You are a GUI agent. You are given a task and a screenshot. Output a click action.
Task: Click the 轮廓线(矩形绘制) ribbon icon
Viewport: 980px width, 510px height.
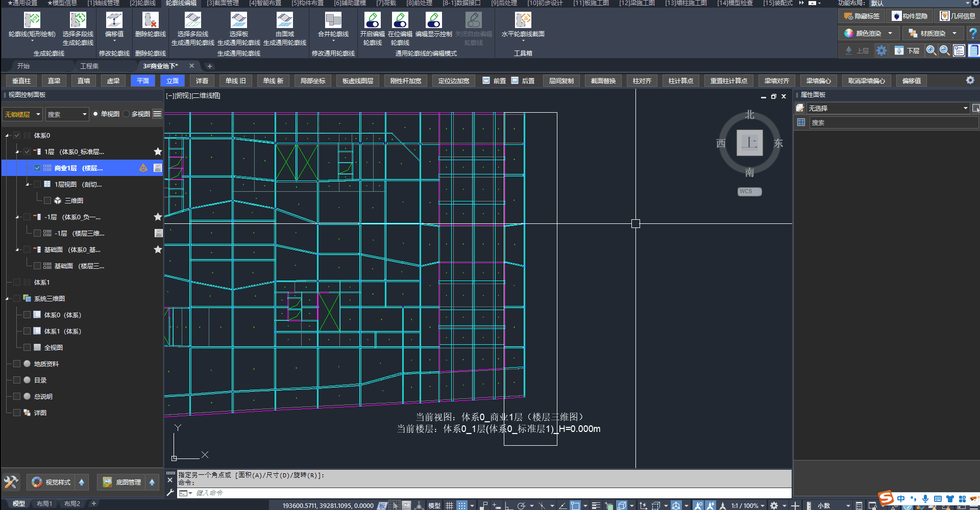pos(32,20)
